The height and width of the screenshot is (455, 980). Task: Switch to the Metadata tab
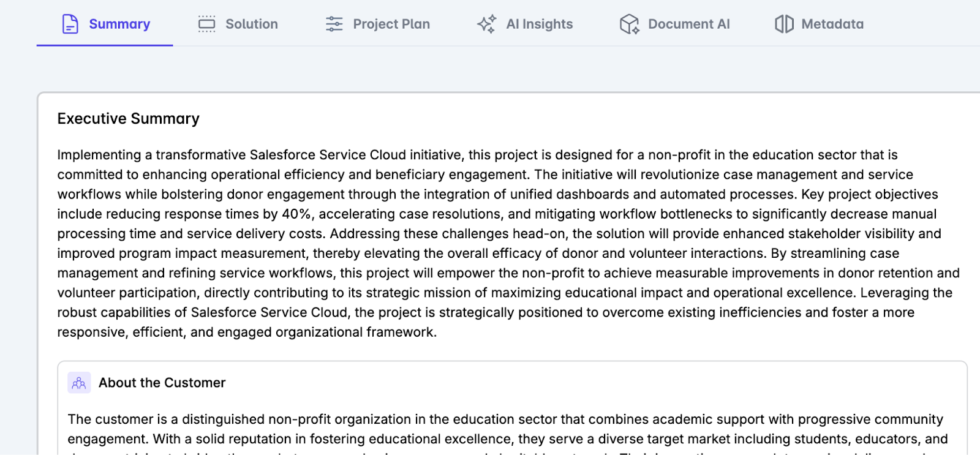click(x=832, y=24)
